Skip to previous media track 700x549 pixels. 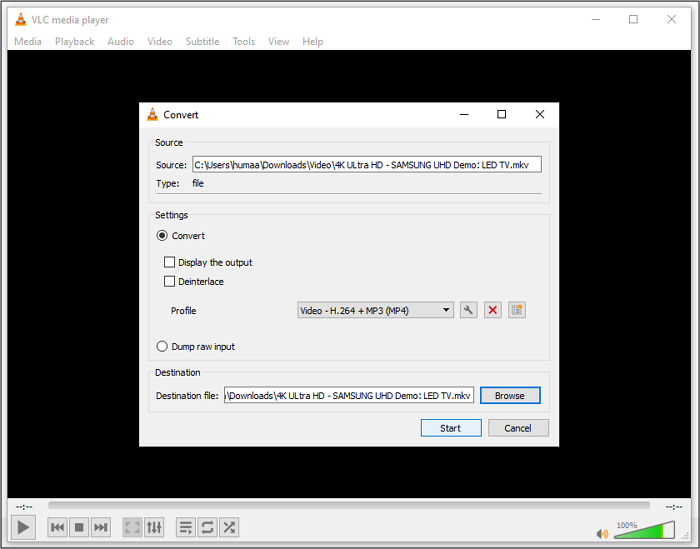click(x=57, y=526)
